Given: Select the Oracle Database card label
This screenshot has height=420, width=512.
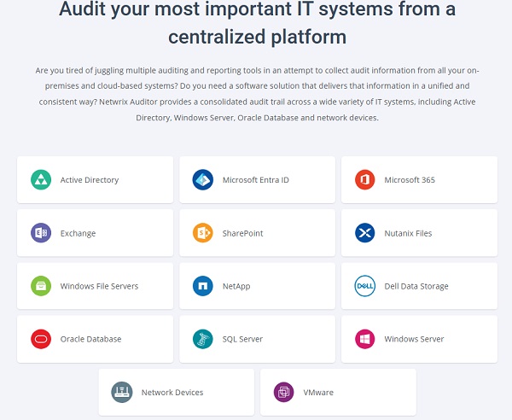Looking at the screenshot, I should (x=90, y=339).
